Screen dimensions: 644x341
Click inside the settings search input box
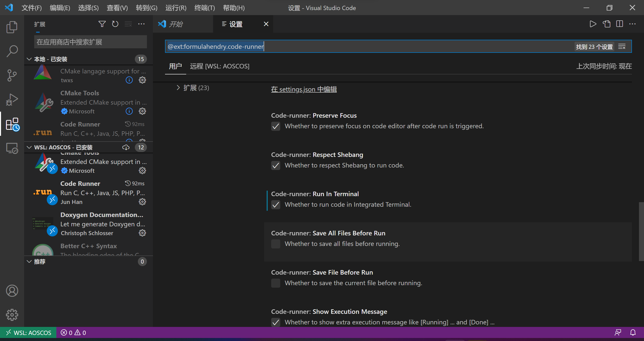point(352,46)
